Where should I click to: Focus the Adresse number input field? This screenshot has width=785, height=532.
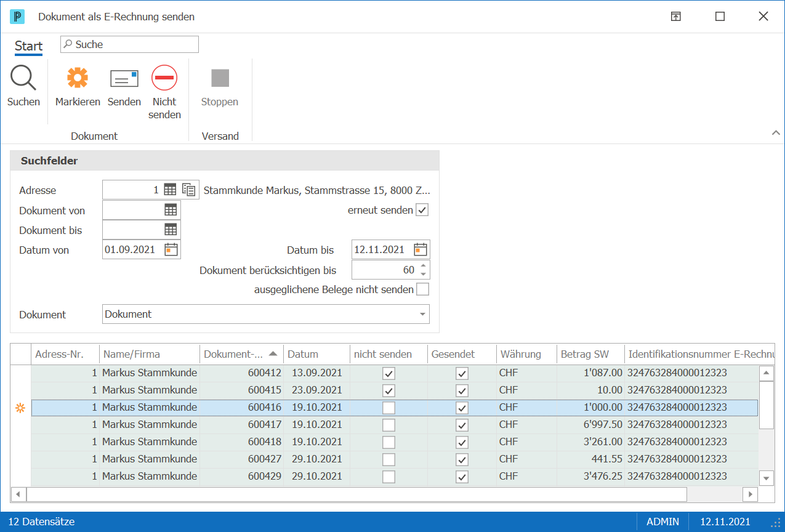(x=132, y=190)
